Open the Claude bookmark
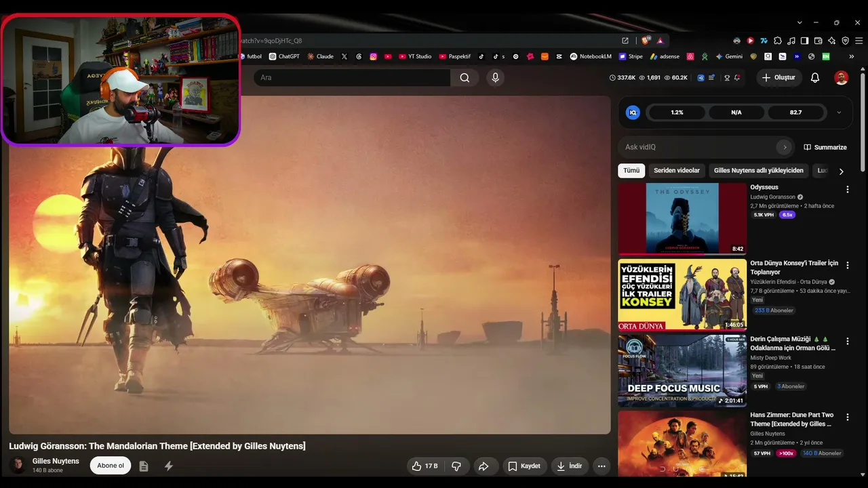868x488 pixels. 320,57
